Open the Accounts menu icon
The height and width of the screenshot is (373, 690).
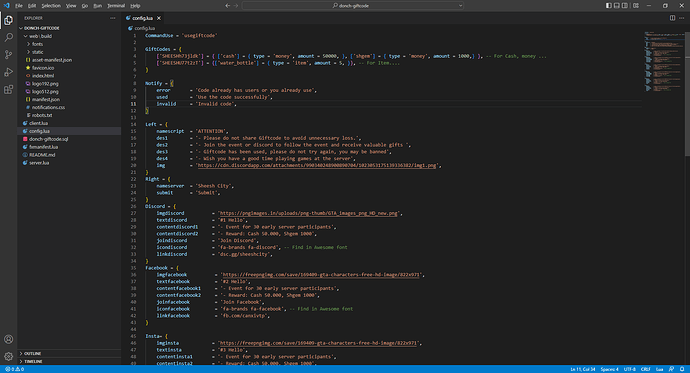[x=8, y=339]
